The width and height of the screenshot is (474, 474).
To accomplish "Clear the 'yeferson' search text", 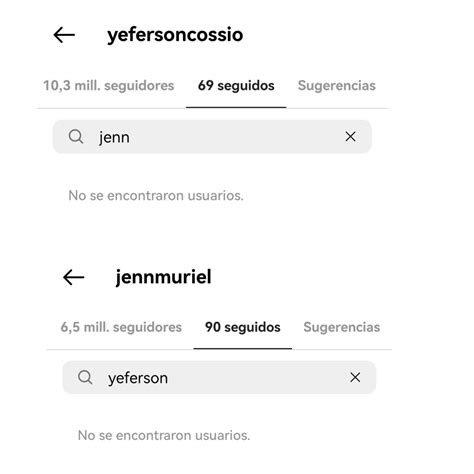I will pyautogui.click(x=355, y=378).
